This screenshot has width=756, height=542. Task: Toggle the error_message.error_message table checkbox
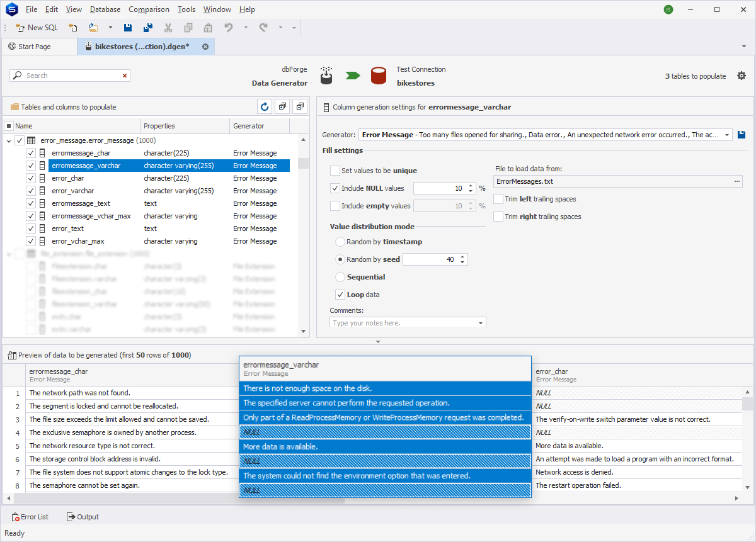[19, 140]
